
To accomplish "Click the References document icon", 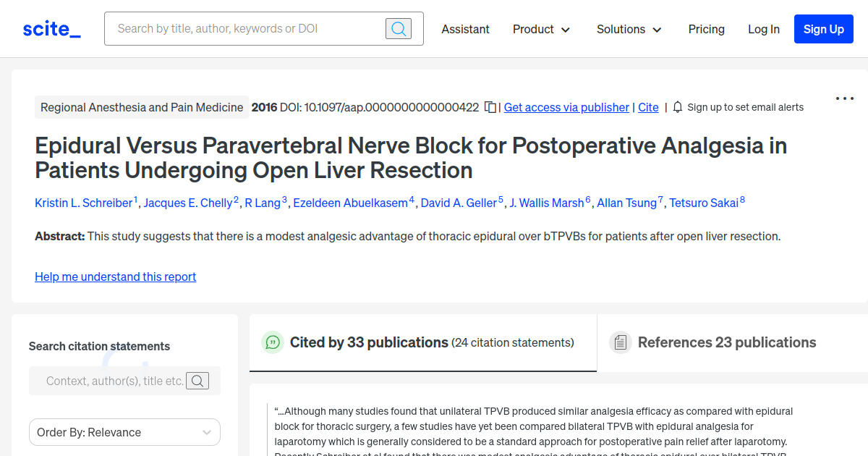I will (x=621, y=342).
